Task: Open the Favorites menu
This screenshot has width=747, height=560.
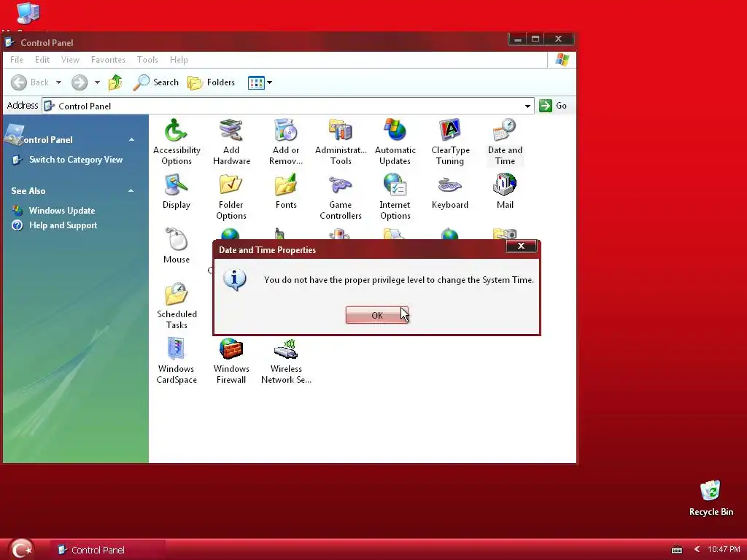Action: click(108, 60)
